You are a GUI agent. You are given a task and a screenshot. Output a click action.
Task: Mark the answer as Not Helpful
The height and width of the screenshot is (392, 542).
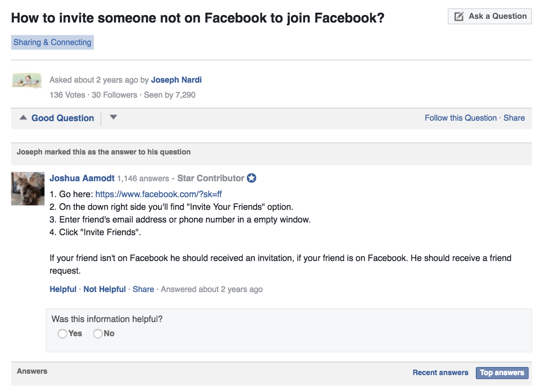104,289
